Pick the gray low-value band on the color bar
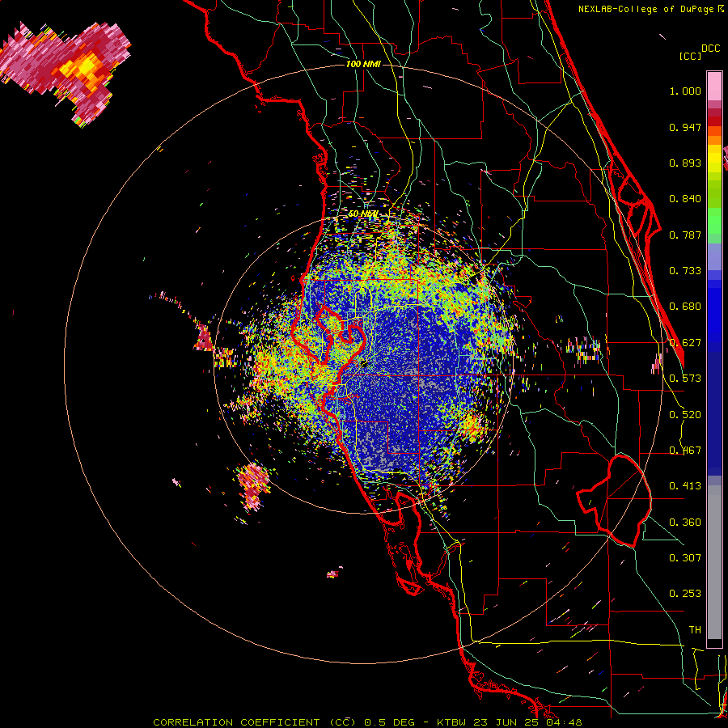728x728 pixels. [x=714, y=562]
